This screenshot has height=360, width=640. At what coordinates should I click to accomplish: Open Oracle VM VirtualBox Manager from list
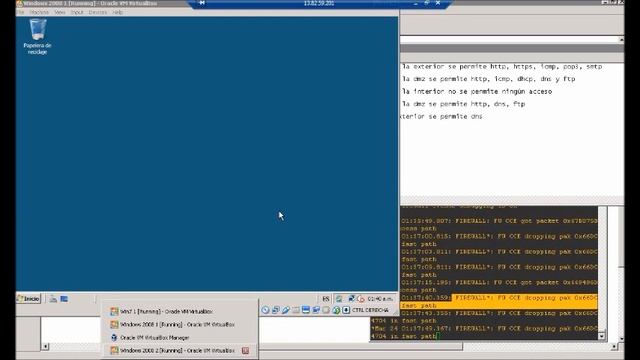tap(180, 338)
